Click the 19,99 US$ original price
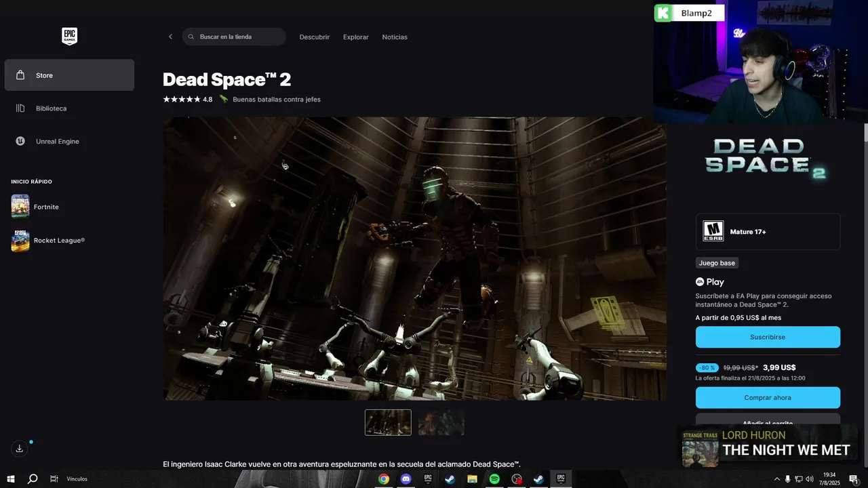This screenshot has height=488, width=868. 741,367
